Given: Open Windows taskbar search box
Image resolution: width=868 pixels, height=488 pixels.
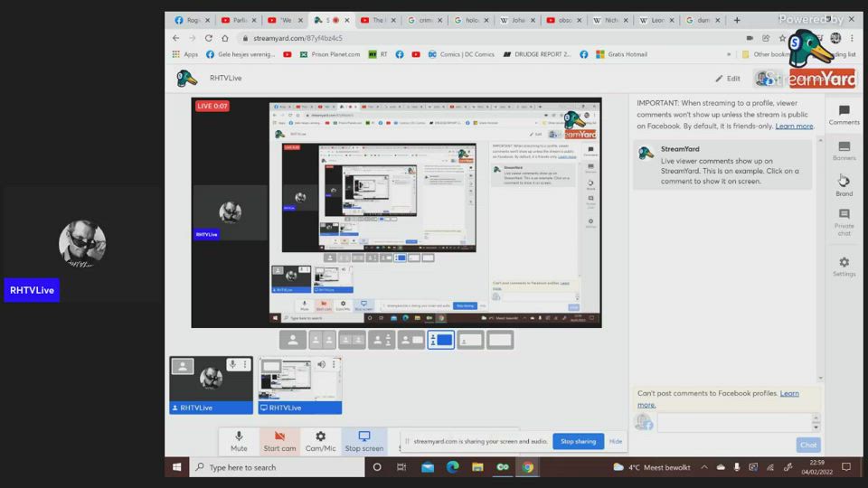Looking at the screenshot, I should pyautogui.click(x=271, y=467).
